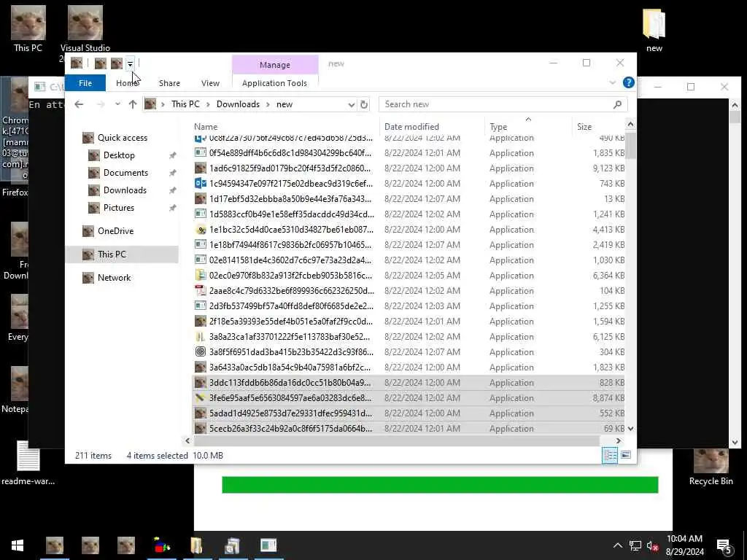Click icon of file 3fe6e95aaf5e6563084597...
The width and height of the screenshot is (747, 560).
tap(201, 397)
